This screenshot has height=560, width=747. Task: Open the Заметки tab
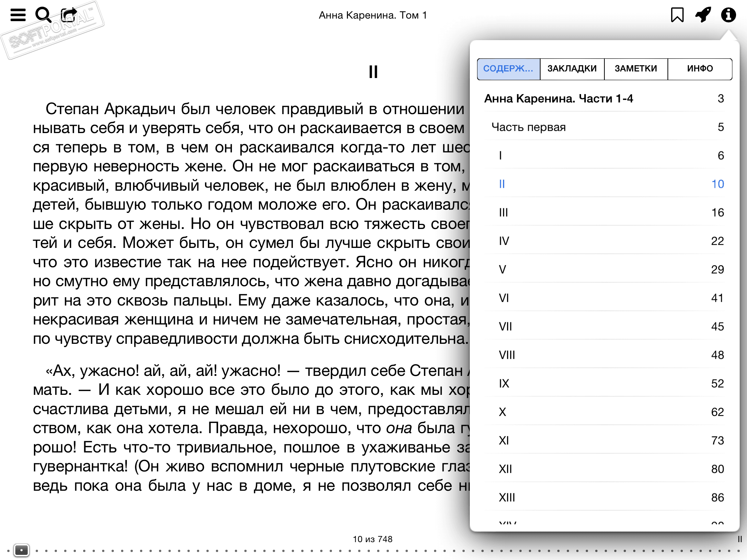[636, 69]
